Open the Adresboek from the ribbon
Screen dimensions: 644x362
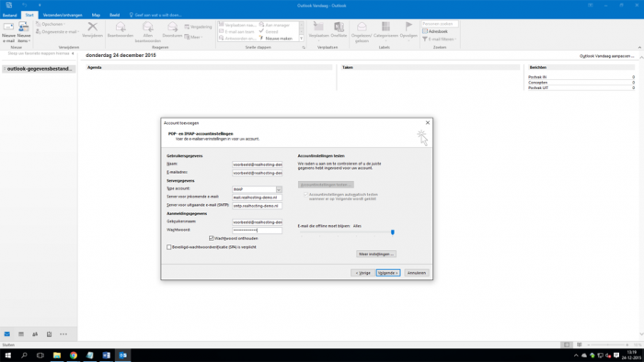435,31
